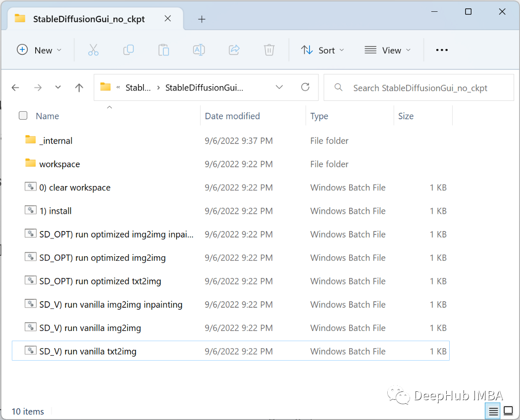Viewport: 520px width, 420px height.
Task: Open the Sort dropdown menu
Action: pos(322,50)
